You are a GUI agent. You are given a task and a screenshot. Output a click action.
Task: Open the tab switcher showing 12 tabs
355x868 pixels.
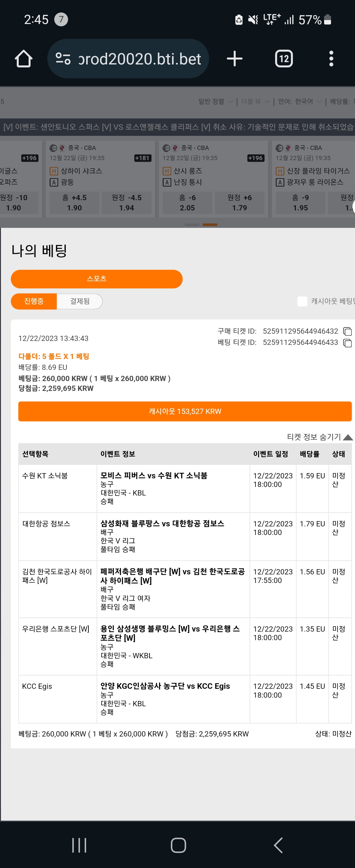coord(284,59)
